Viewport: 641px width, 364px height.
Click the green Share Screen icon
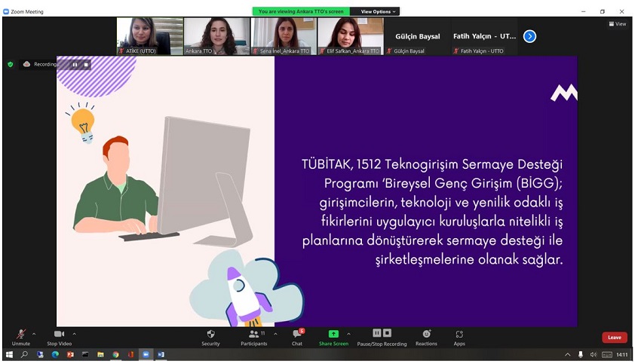(x=333, y=334)
